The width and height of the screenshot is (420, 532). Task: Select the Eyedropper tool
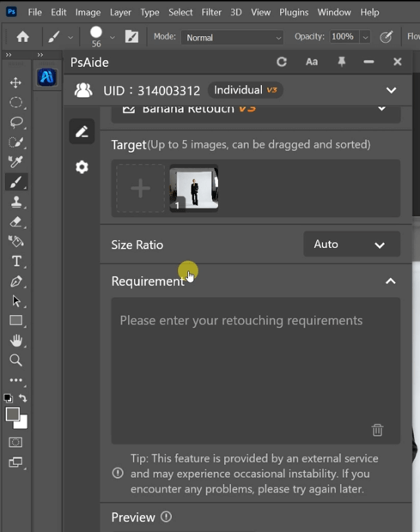click(x=15, y=161)
